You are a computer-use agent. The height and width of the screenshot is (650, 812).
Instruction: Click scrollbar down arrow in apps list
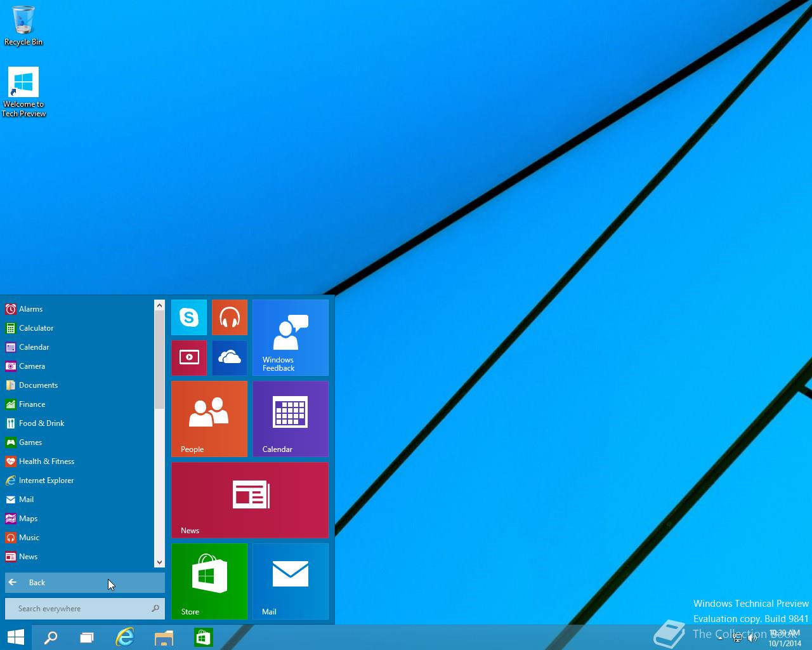pyautogui.click(x=159, y=562)
